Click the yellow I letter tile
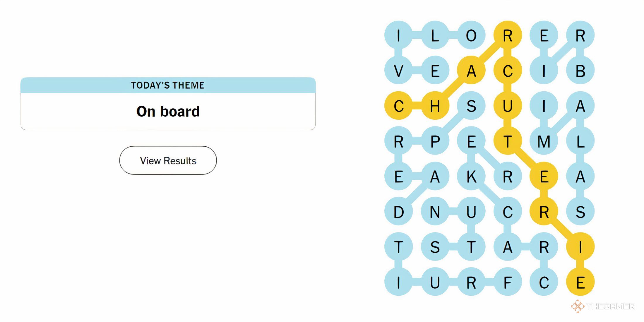This screenshot has width=644, height=322. [x=580, y=247]
